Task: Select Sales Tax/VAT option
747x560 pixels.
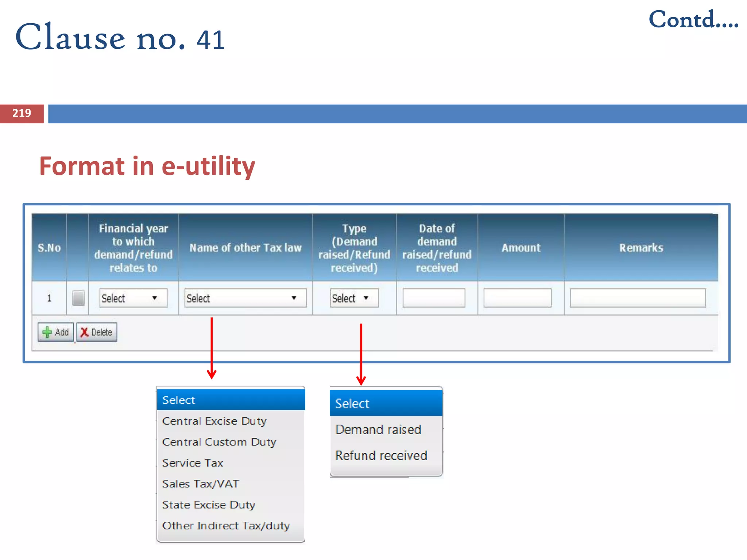Action: coord(231,484)
